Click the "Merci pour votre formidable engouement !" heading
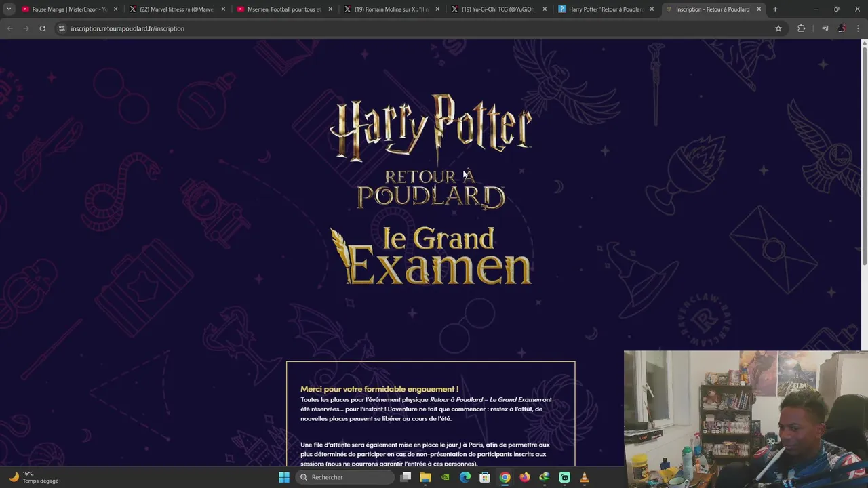Image resolution: width=868 pixels, height=488 pixels. point(379,389)
